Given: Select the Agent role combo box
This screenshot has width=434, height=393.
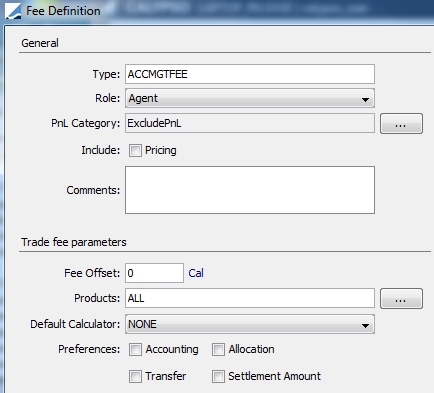Looking at the screenshot, I should [x=250, y=98].
